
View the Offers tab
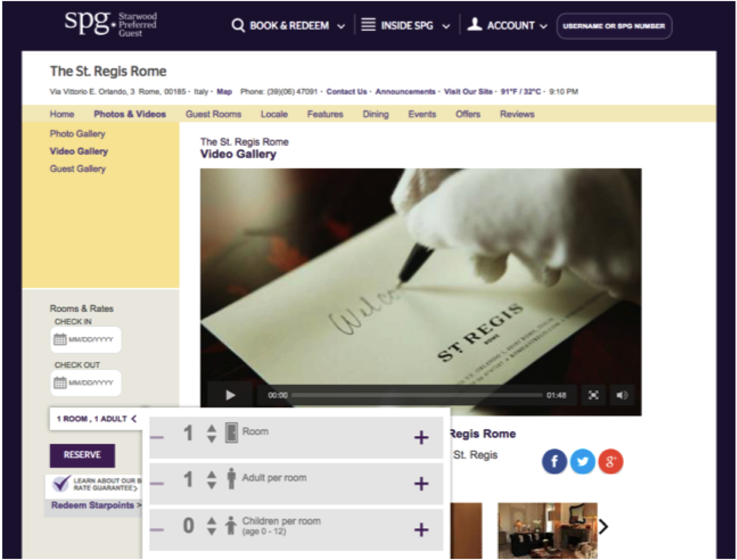coord(468,114)
